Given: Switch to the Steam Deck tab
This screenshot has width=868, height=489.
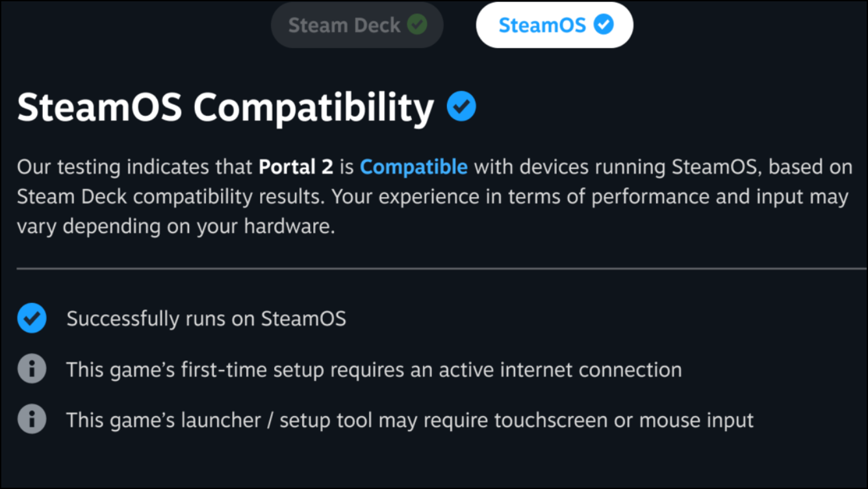Looking at the screenshot, I should coord(357,25).
